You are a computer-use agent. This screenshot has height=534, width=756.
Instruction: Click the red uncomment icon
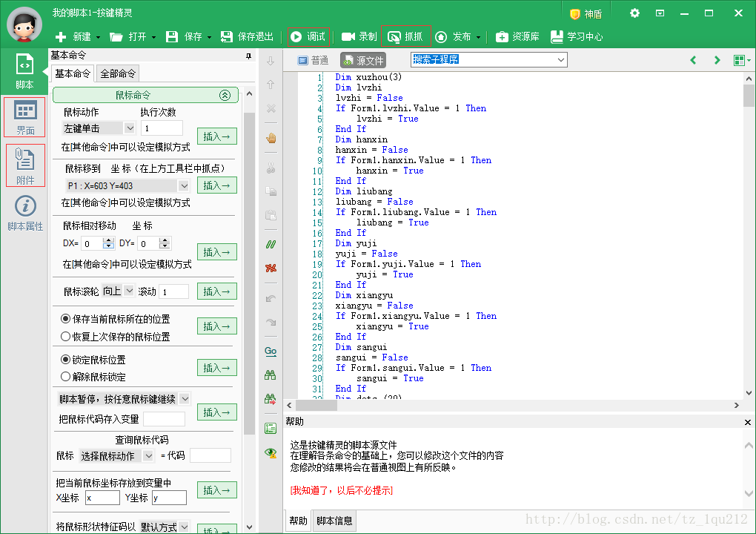tap(271, 268)
